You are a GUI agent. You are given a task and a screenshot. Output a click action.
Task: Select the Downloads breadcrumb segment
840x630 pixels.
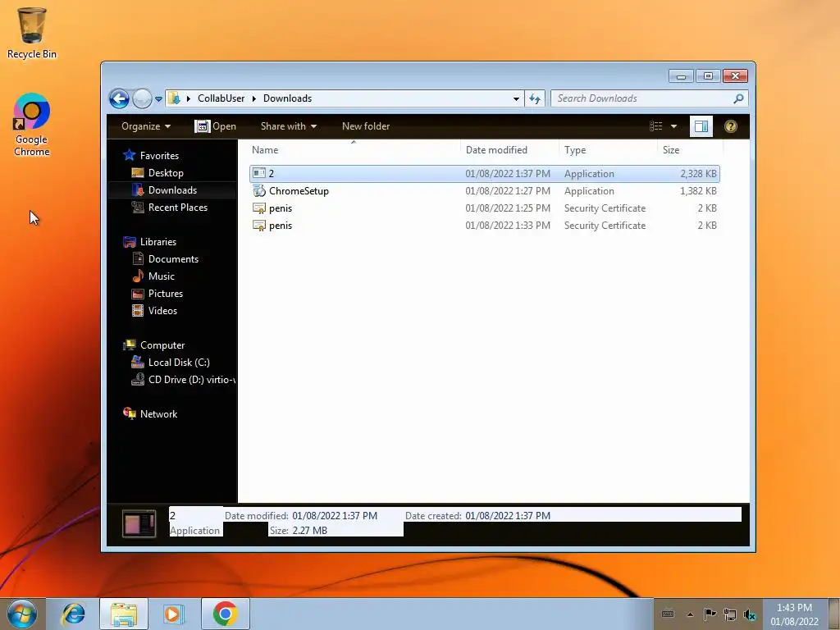coord(287,98)
